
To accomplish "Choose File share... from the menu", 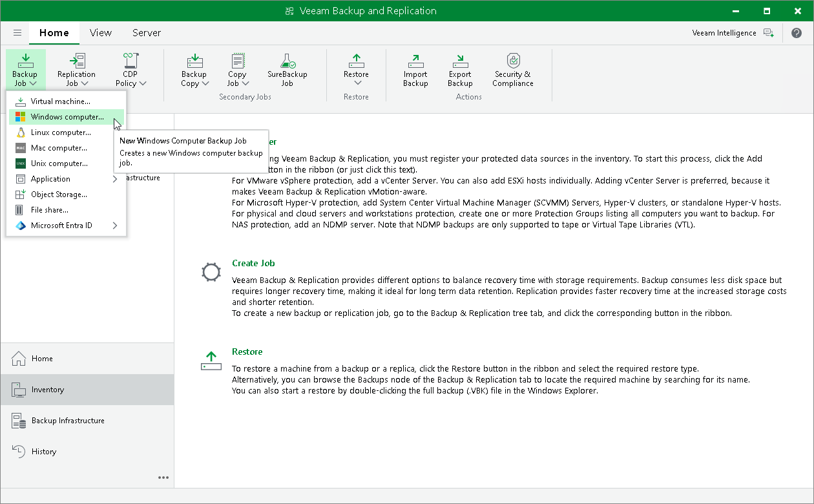I will [66, 210].
